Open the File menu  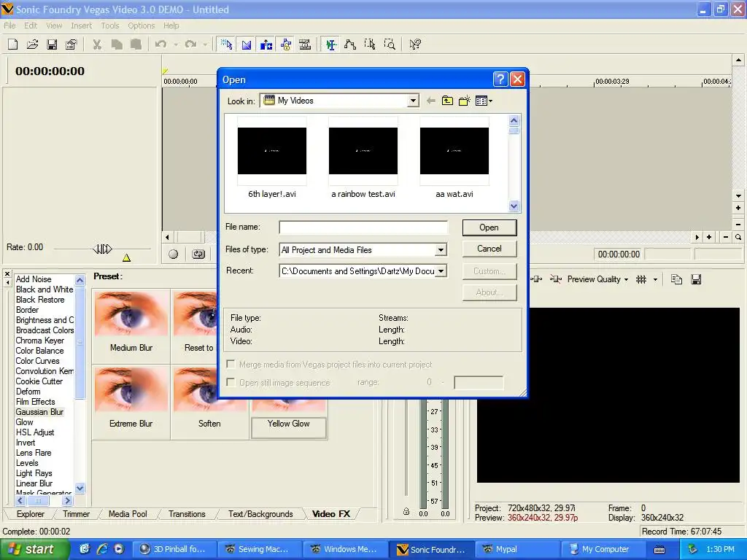pyautogui.click(x=9, y=26)
